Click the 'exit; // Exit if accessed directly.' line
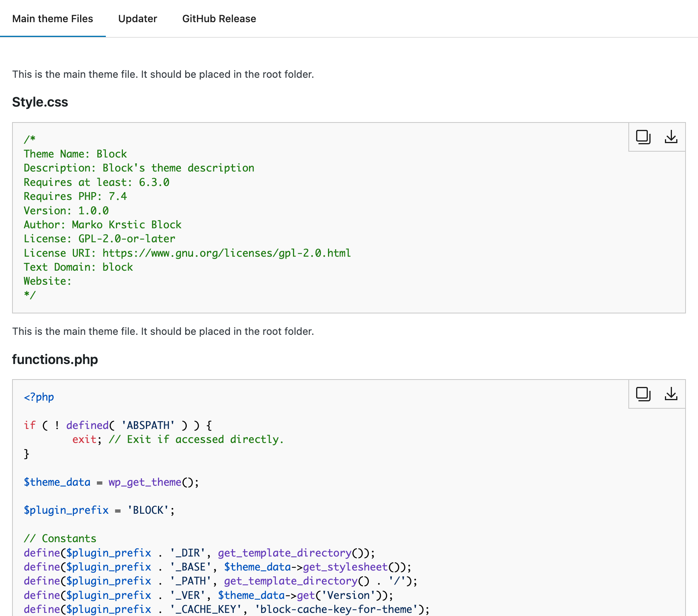698x616 pixels. pyautogui.click(x=178, y=439)
